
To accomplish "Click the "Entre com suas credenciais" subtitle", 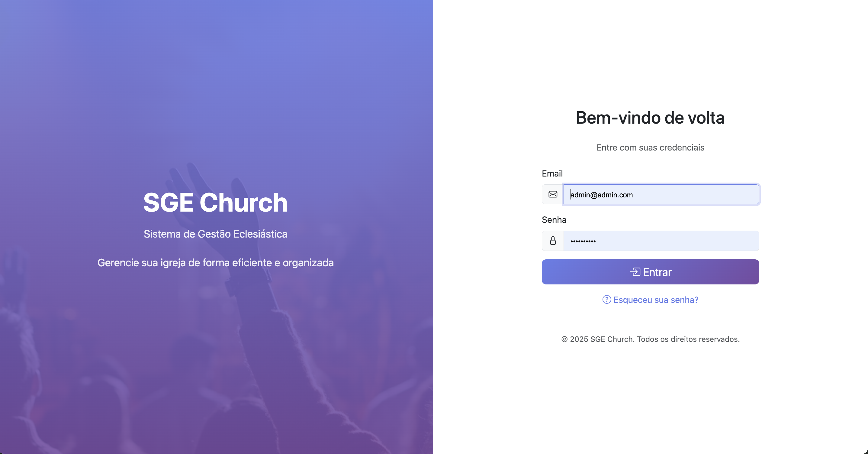I will 650,148.
